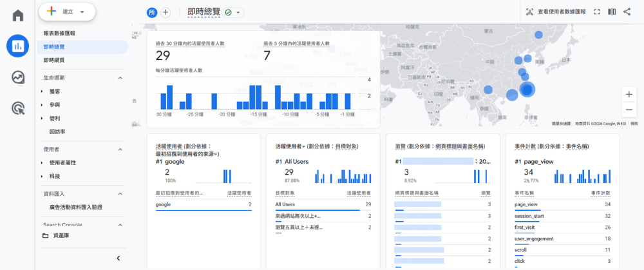Select 即時總覽 in sidebar
The width and height of the screenshot is (644, 270).
click(82, 47)
